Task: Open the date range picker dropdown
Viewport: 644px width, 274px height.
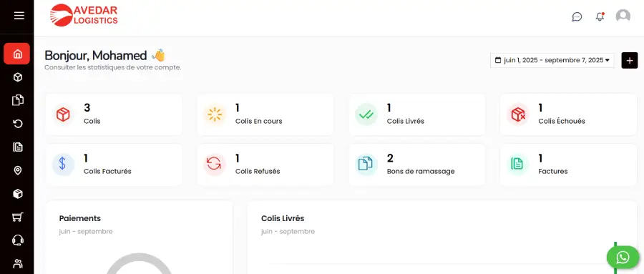Action: tap(552, 60)
